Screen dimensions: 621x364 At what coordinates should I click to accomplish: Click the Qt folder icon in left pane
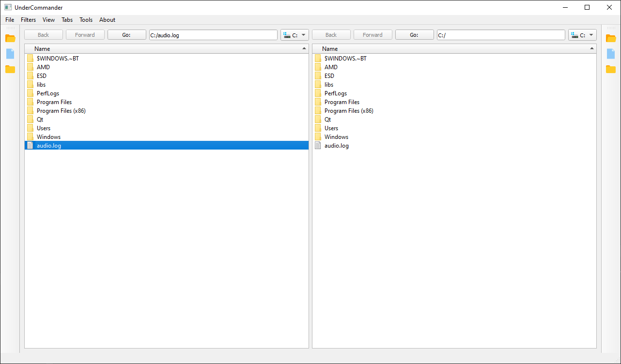point(31,120)
